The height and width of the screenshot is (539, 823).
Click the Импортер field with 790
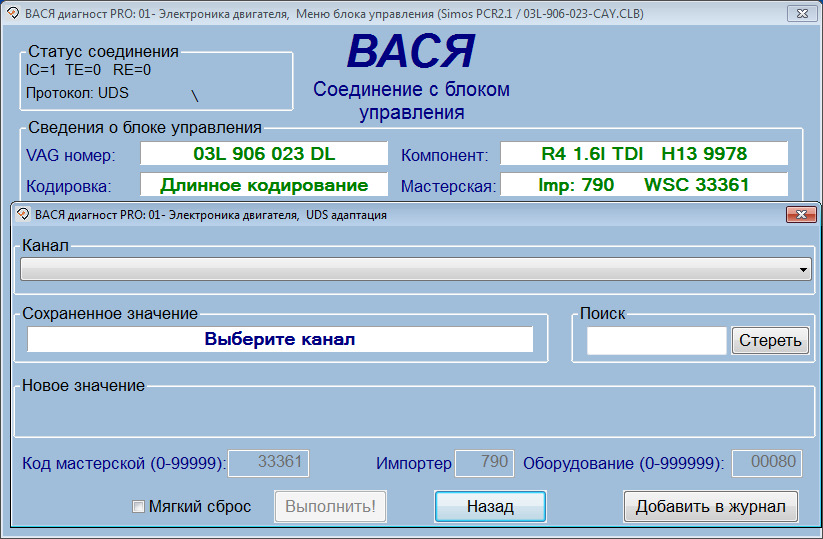point(484,463)
